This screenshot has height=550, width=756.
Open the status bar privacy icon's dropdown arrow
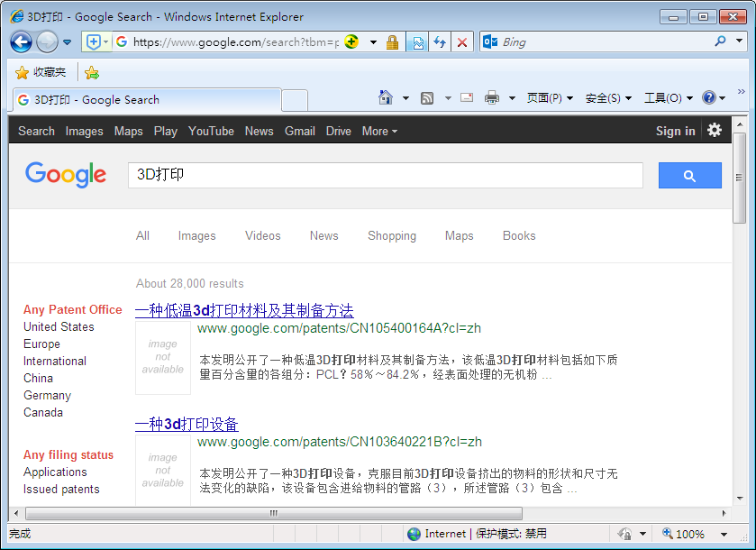click(x=642, y=534)
